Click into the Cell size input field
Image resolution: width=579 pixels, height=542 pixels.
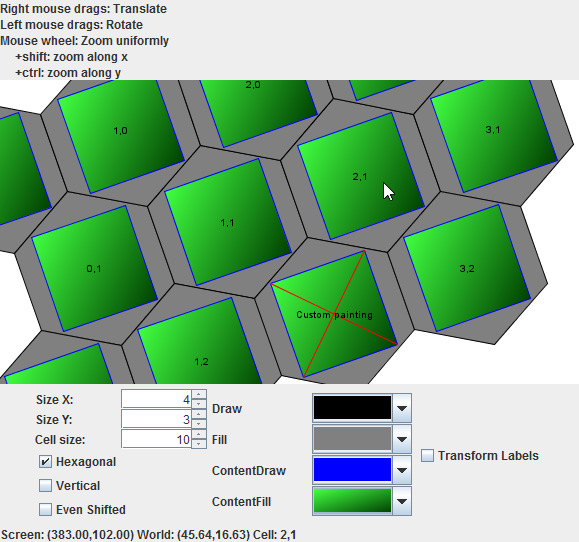point(157,439)
